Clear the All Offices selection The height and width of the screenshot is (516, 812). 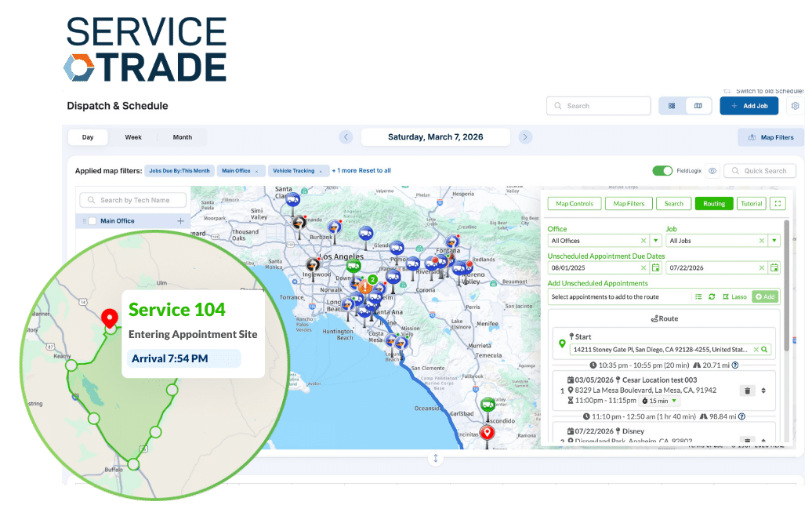[x=643, y=241]
